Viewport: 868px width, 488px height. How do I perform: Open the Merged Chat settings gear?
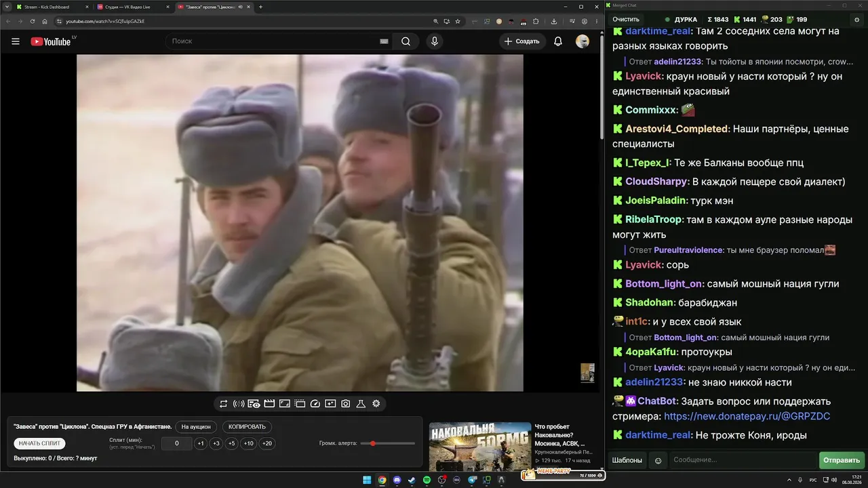857,20
